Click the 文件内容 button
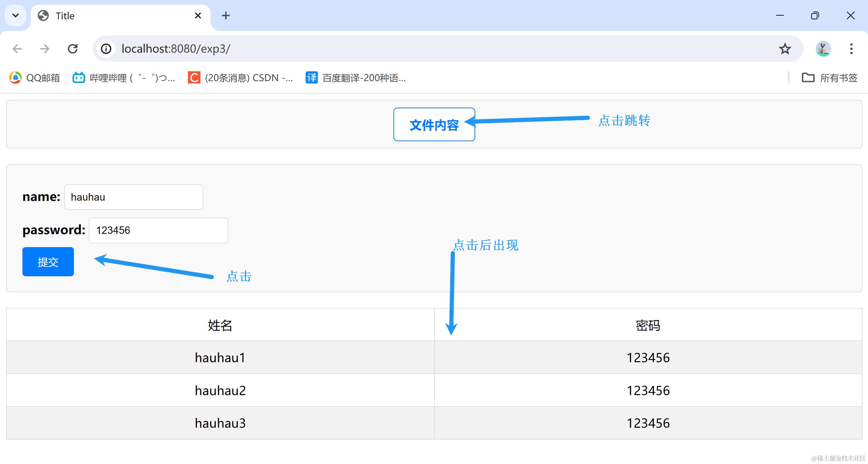Viewport: 868px width, 464px height. point(434,125)
